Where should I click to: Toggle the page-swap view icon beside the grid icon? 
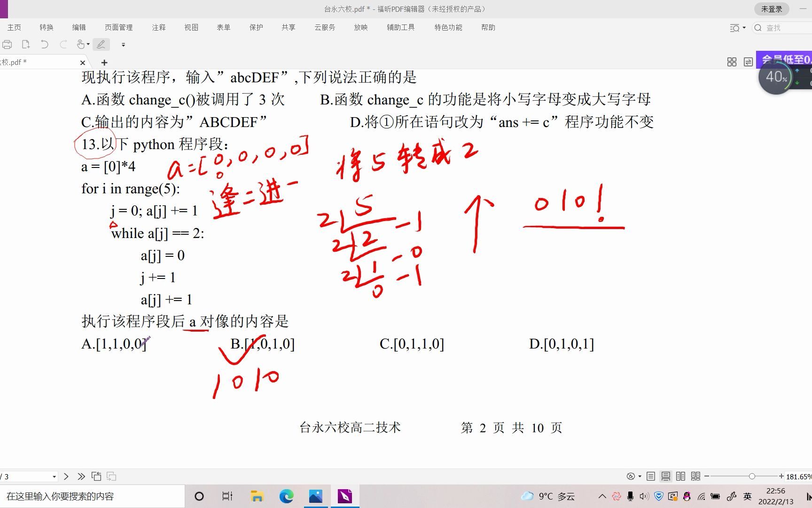tap(748, 62)
